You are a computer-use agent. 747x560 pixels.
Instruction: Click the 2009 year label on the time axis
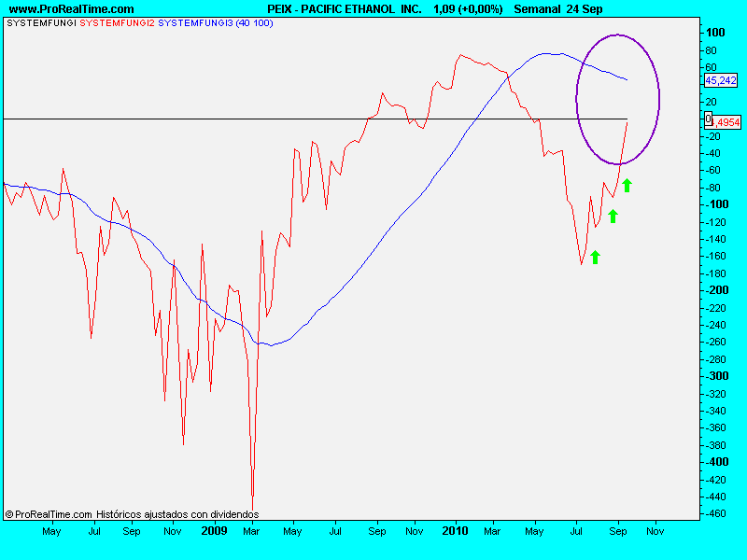click(215, 530)
